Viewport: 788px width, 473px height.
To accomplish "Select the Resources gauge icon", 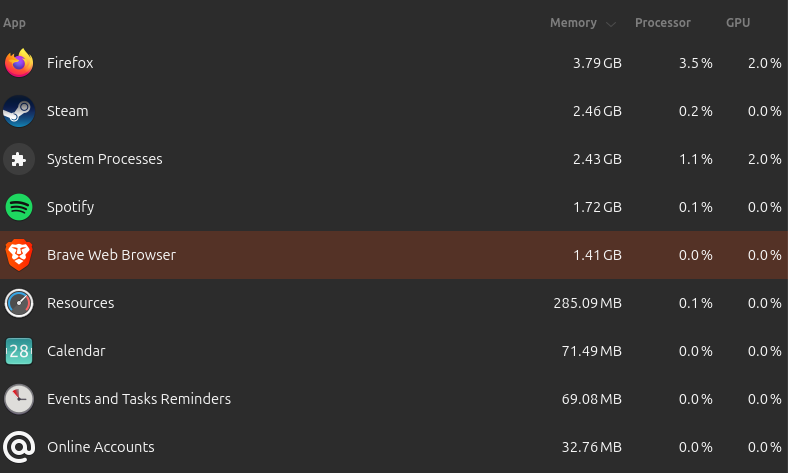I will [x=19, y=303].
